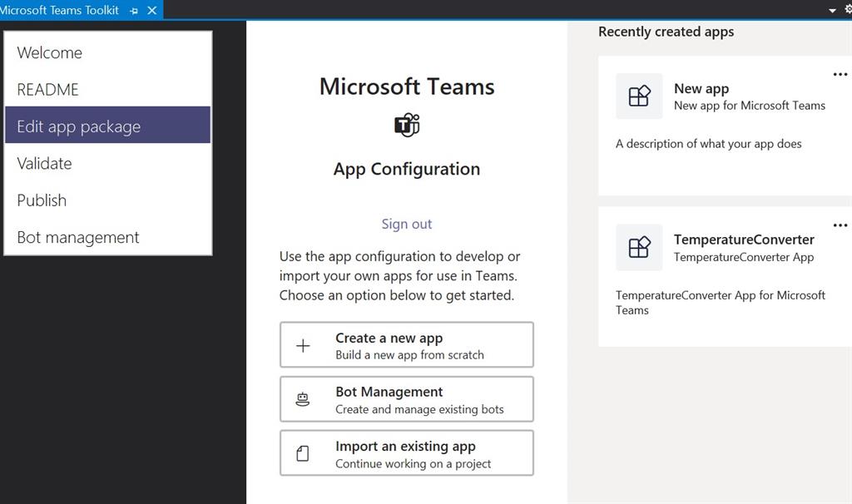Open the Validate menu item
Viewport: 852px width, 504px height.
click(x=107, y=163)
